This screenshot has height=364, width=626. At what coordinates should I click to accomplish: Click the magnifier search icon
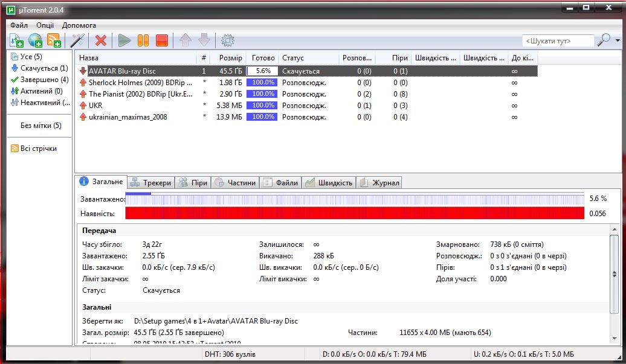tap(604, 40)
